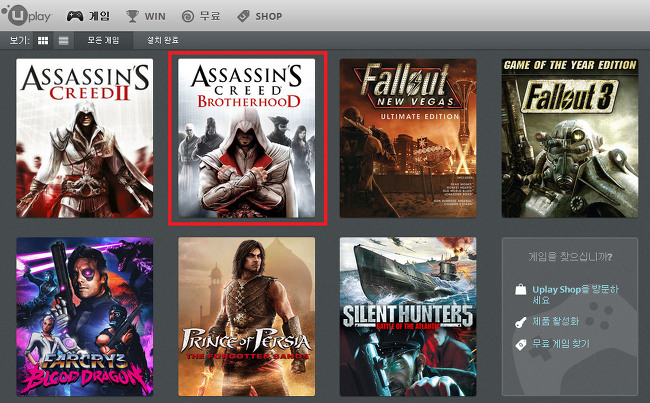Switch to grid view icon
The width and height of the screenshot is (650, 403).
tap(43, 41)
